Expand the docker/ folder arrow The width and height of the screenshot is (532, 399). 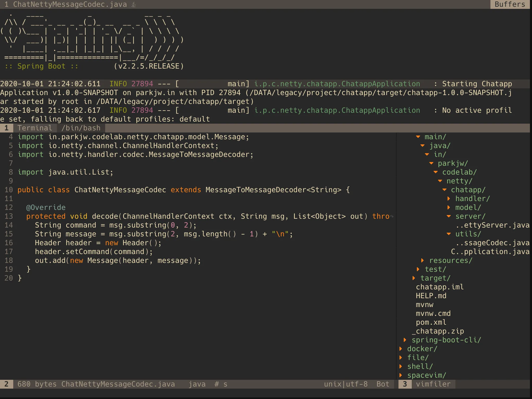tap(401, 349)
